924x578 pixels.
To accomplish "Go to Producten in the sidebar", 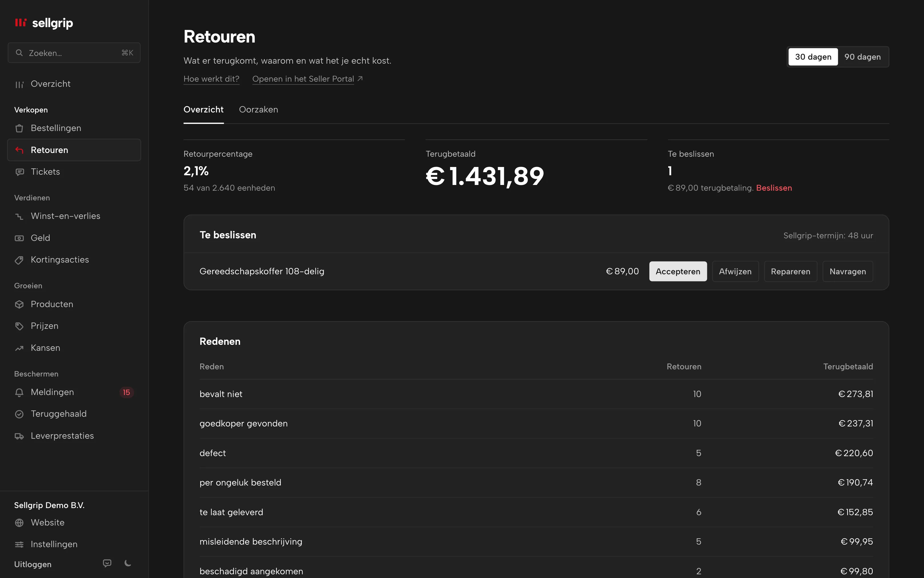I will point(74,304).
